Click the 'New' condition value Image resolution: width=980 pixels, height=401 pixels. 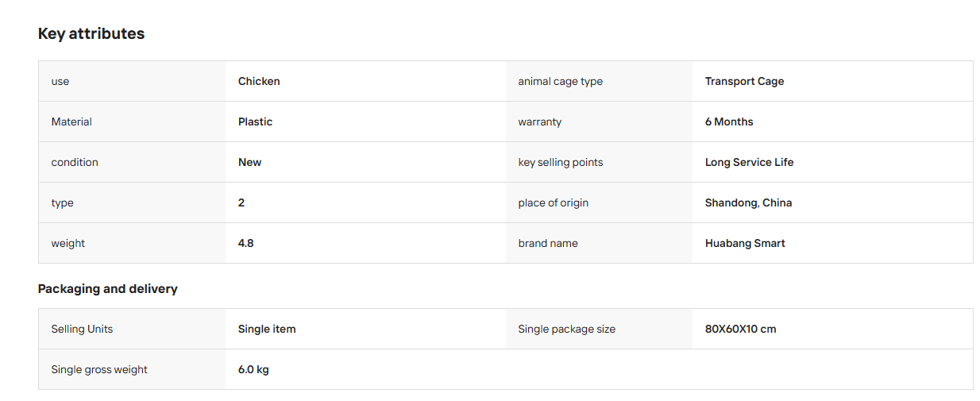click(x=249, y=162)
